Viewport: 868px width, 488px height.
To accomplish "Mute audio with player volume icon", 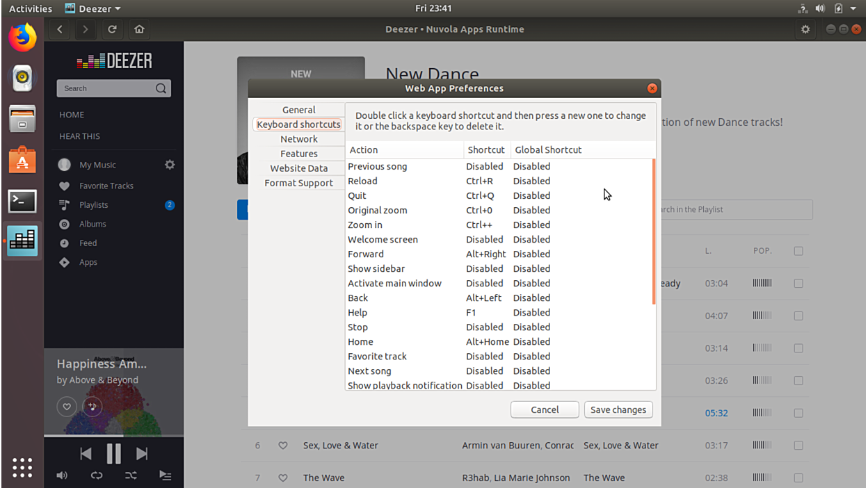I will tap(62, 475).
